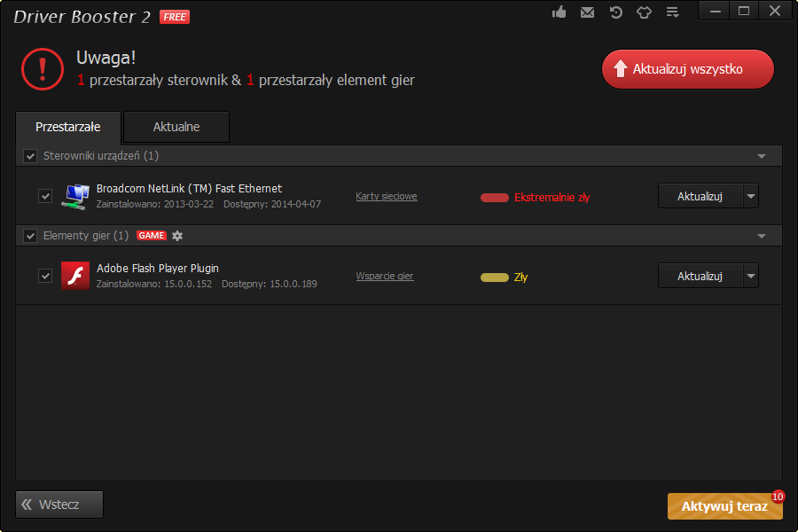798x532 pixels.
Task: Maximize the Driver Booster window
Action: tap(744, 11)
